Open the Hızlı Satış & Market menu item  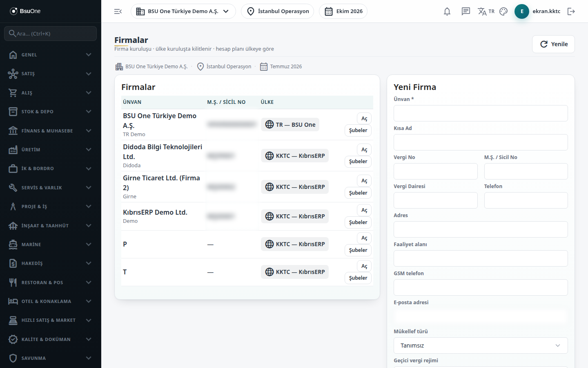click(x=51, y=320)
